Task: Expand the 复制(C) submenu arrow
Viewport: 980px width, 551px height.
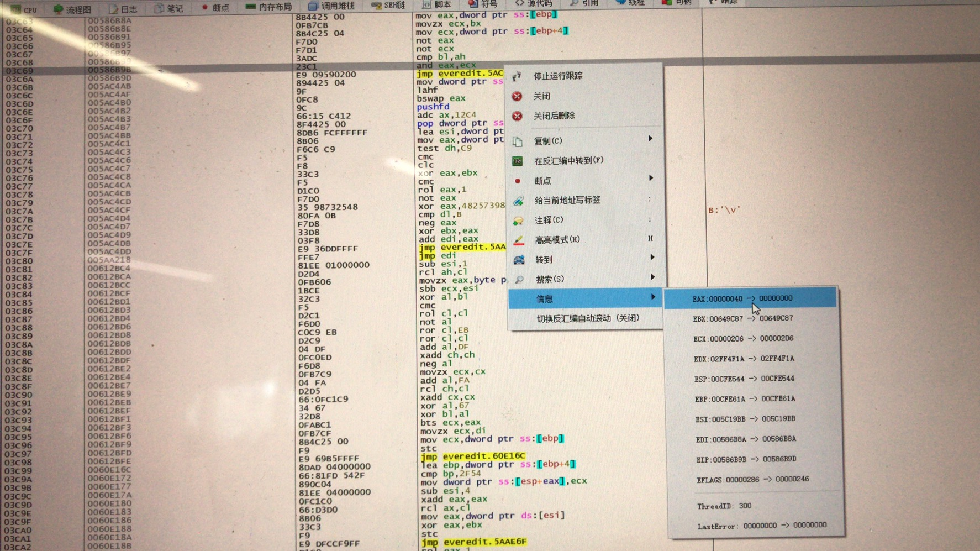Action: 650,139
